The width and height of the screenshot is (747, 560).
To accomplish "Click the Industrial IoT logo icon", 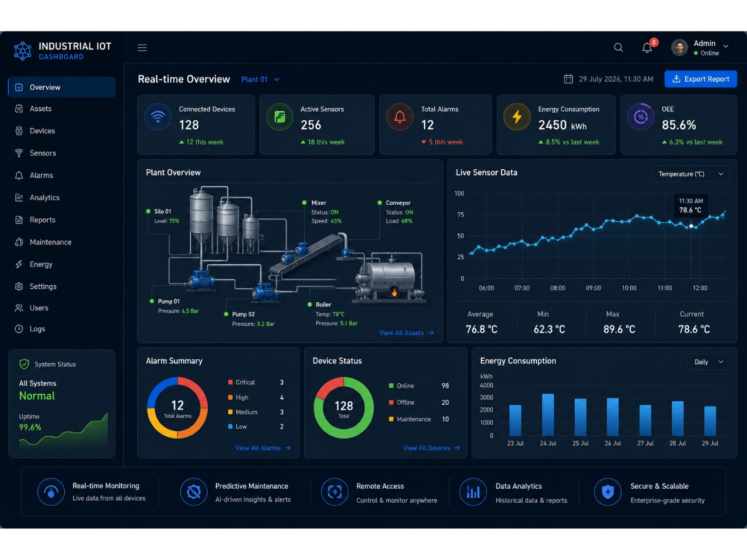I will coord(23,51).
